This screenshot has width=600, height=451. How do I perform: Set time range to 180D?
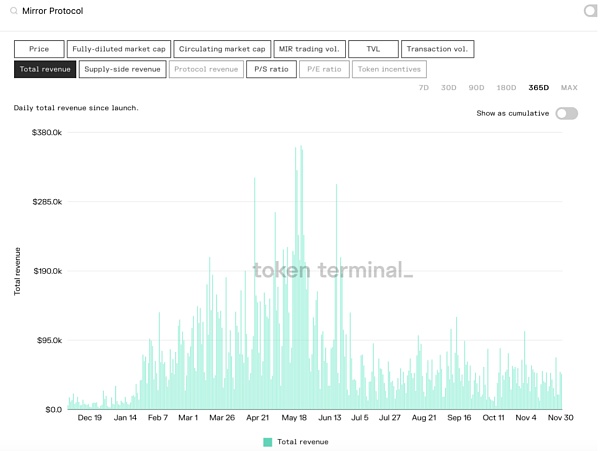tap(506, 88)
